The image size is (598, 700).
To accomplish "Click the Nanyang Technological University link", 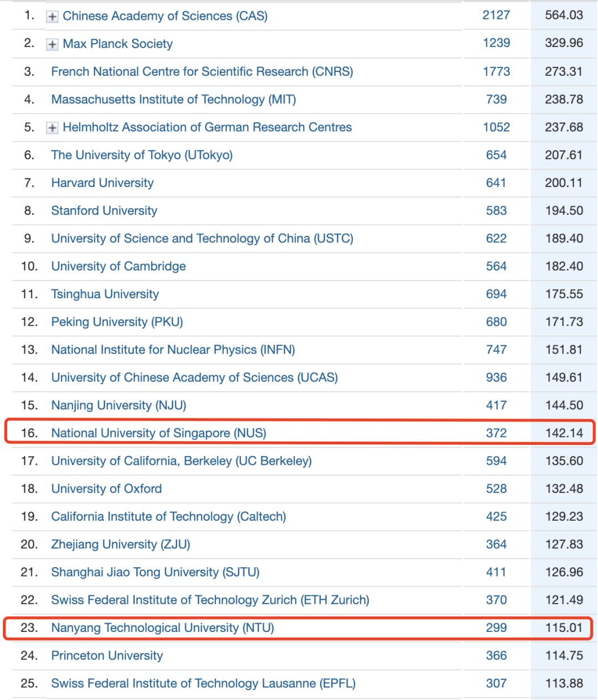I will coord(163,628).
